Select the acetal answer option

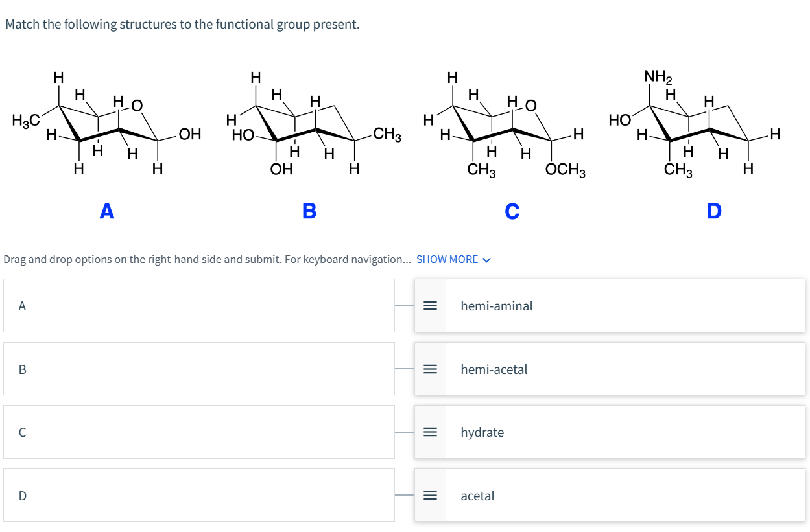click(610, 496)
